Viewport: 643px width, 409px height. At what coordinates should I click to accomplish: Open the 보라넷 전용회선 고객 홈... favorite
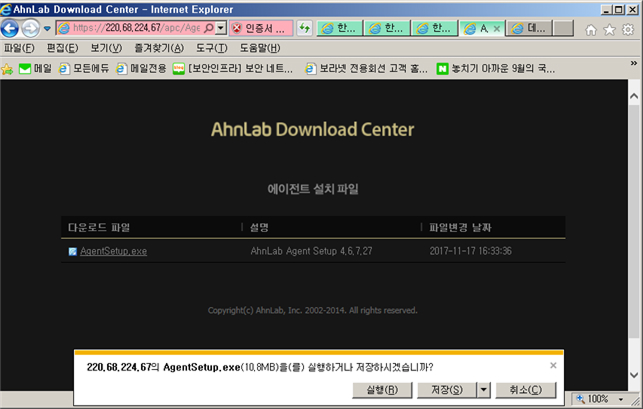click(x=367, y=69)
